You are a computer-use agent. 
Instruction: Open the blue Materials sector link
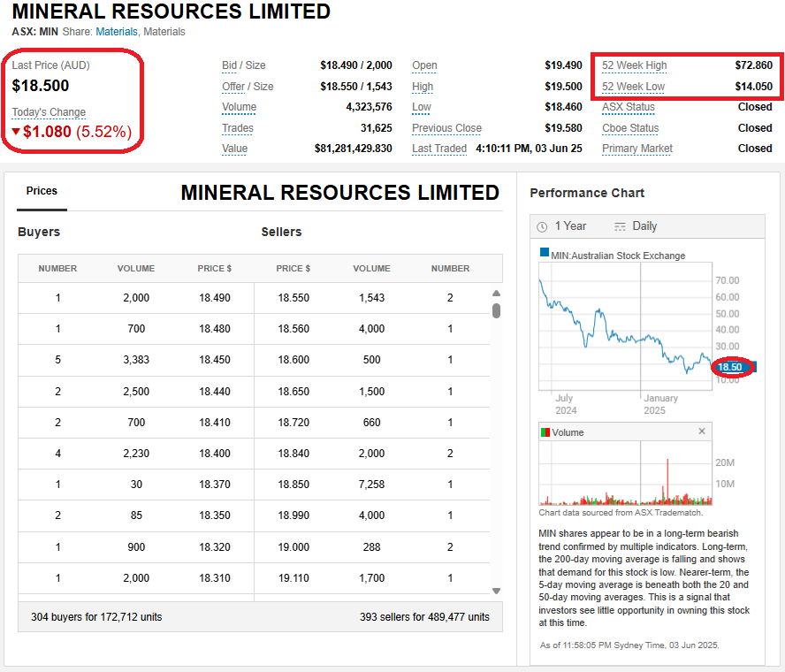[117, 32]
